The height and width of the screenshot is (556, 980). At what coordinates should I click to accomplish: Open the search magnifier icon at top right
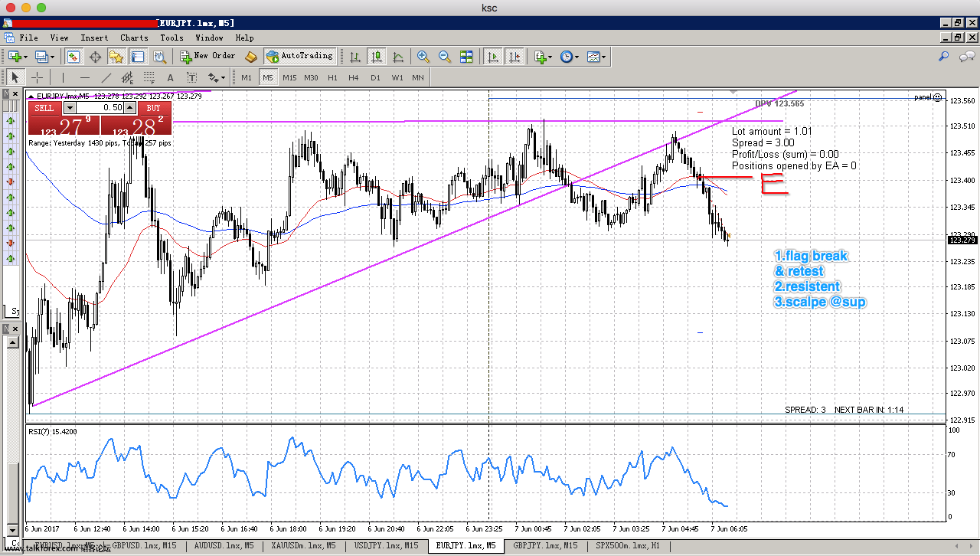coord(944,57)
